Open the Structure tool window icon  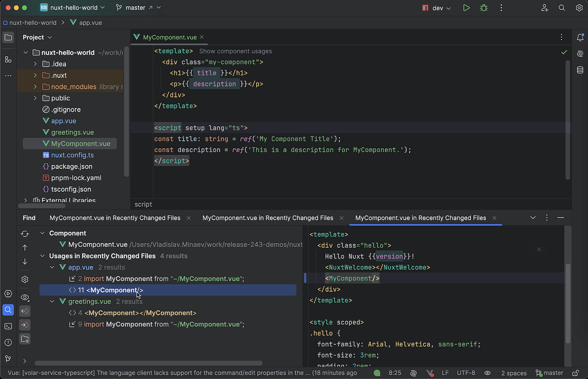[8, 60]
